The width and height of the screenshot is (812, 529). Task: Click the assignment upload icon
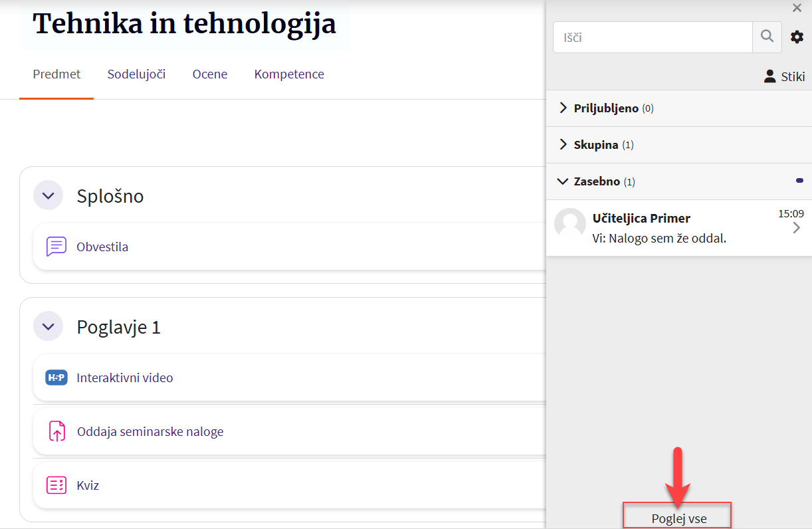(x=56, y=431)
